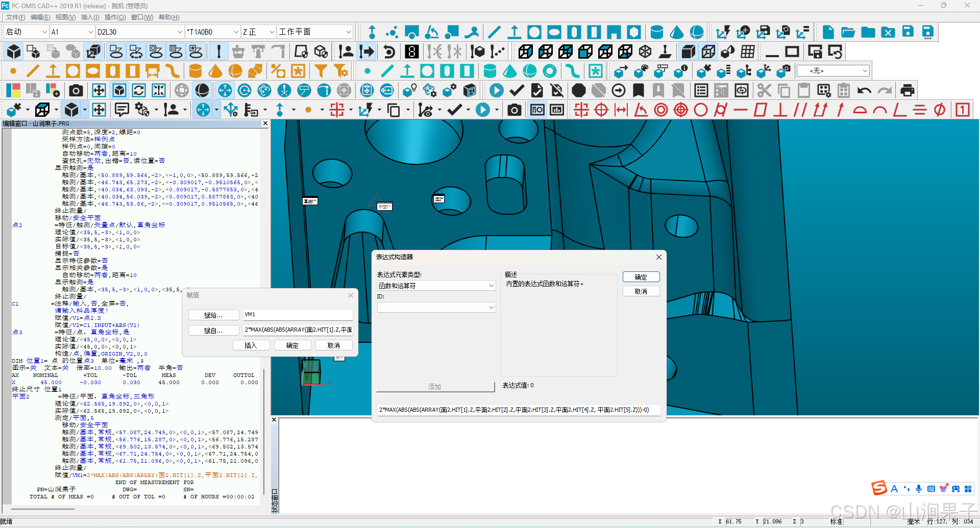980x528 pixels.
Task: Select the red flatness parallelogram icon
Action: 761,110
